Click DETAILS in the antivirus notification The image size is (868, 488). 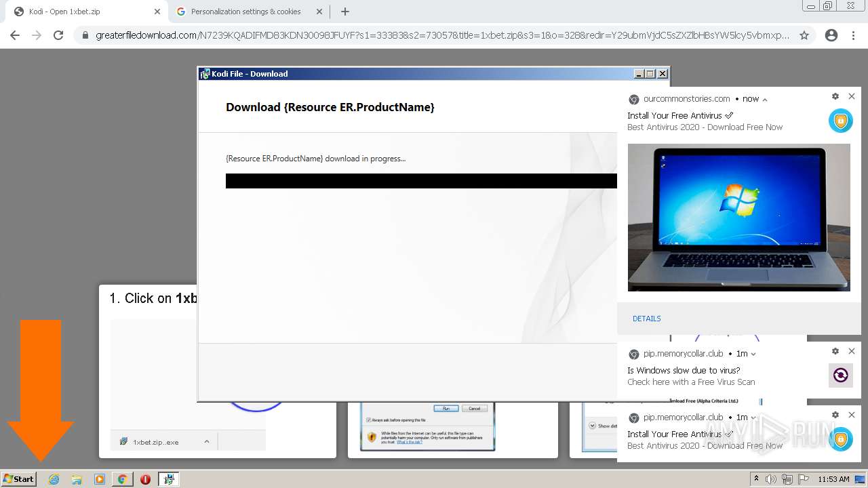(x=646, y=319)
